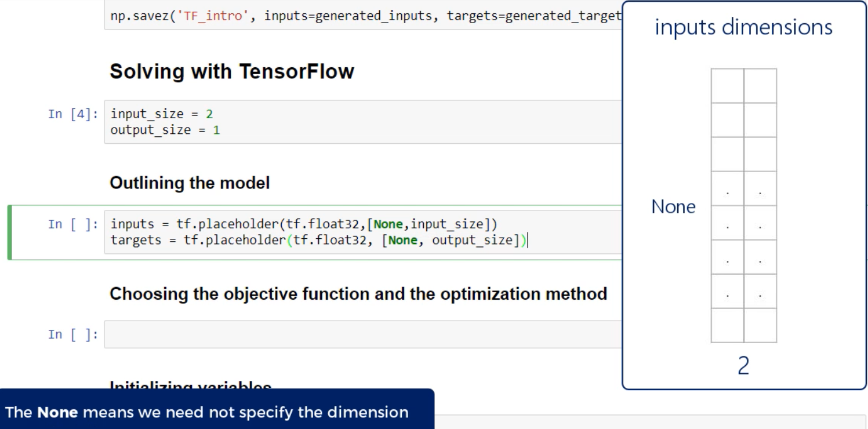This screenshot has height=429, width=868.
Task: Click the inputs dimensions overlay title
Action: pyautogui.click(x=744, y=28)
